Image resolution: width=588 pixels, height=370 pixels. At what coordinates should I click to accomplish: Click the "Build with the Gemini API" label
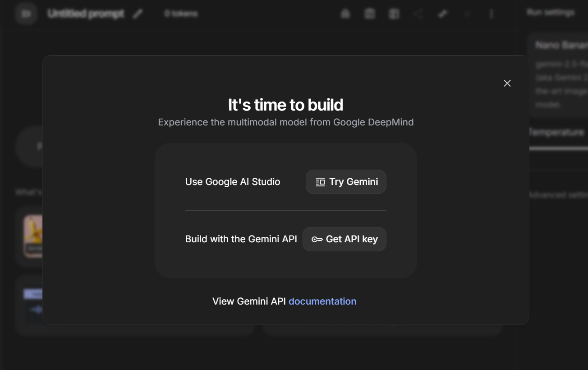241,239
